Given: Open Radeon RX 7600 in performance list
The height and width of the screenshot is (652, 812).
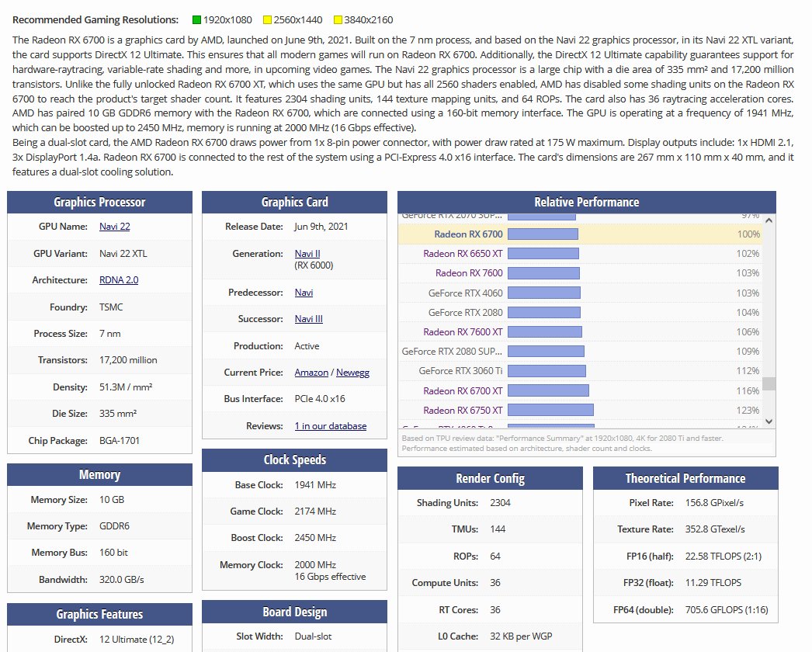Looking at the screenshot, I should pos(469,273).
